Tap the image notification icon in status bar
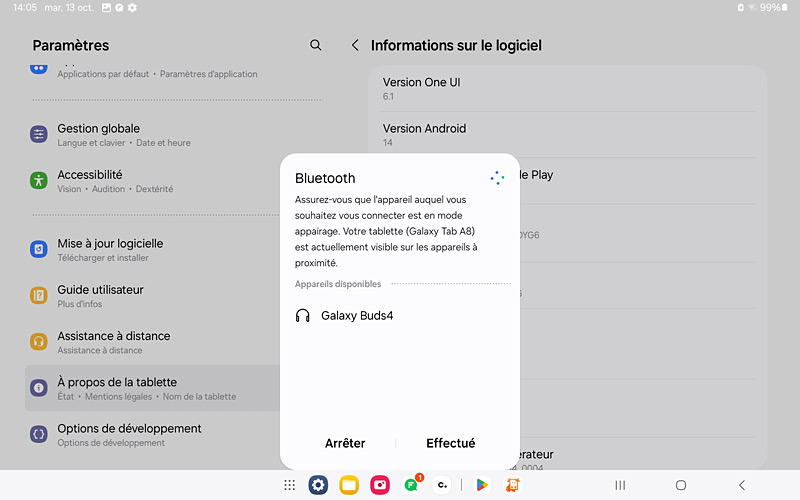800x500 pixels. [106, 8]
